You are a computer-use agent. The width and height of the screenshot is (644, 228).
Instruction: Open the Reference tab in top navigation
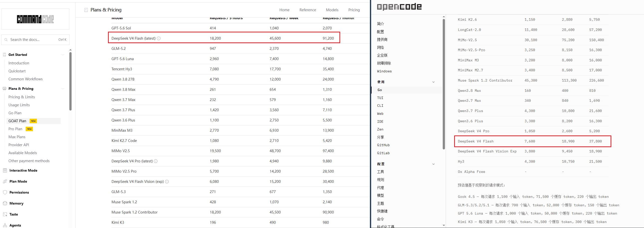(x=308, y=10)
